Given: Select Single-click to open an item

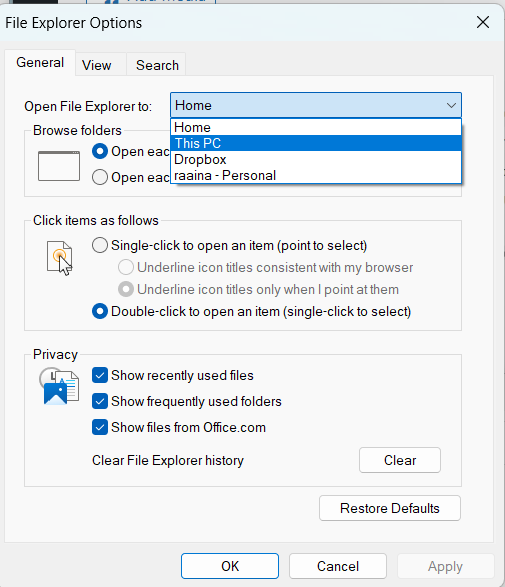Looking at the screenshot, I should point(100,245).
